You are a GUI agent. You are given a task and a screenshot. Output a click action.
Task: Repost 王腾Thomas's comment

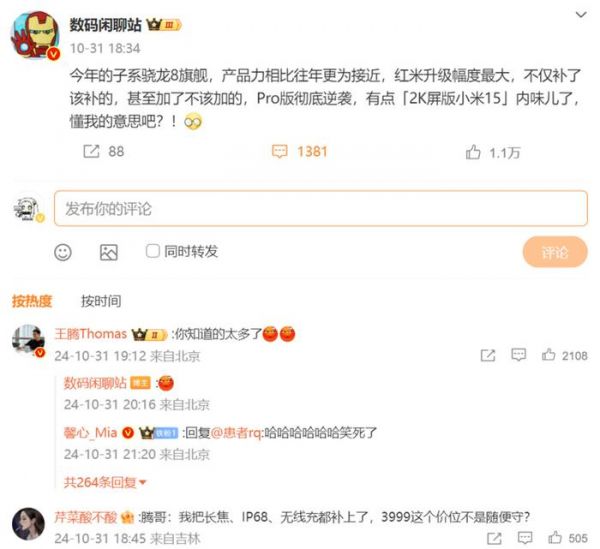pyautogui.click(x=488, y=355)
